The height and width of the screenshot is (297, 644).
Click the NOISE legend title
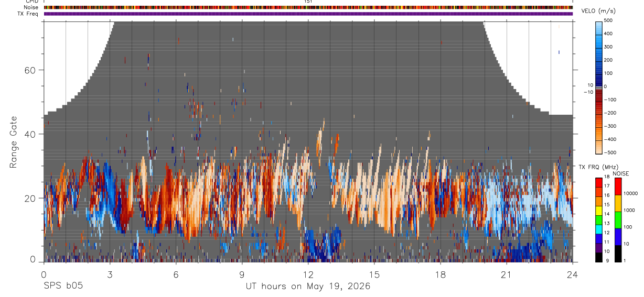[x=621, y=173]
